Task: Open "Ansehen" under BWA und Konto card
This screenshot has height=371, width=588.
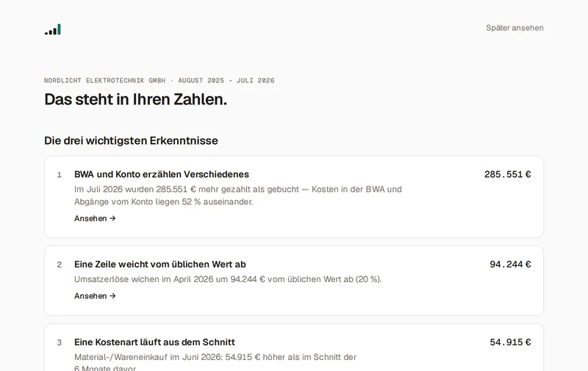Action: pos(95,218)
